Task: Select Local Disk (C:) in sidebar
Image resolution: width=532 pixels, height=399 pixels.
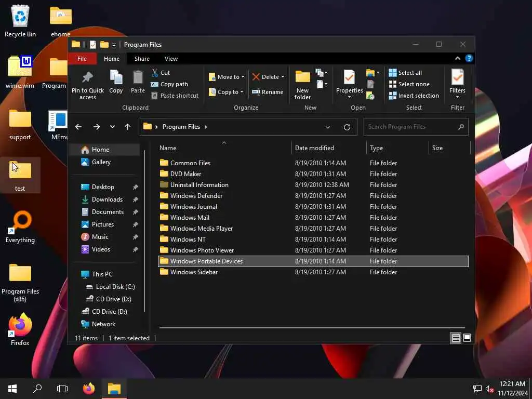Action: pos(105,287)
